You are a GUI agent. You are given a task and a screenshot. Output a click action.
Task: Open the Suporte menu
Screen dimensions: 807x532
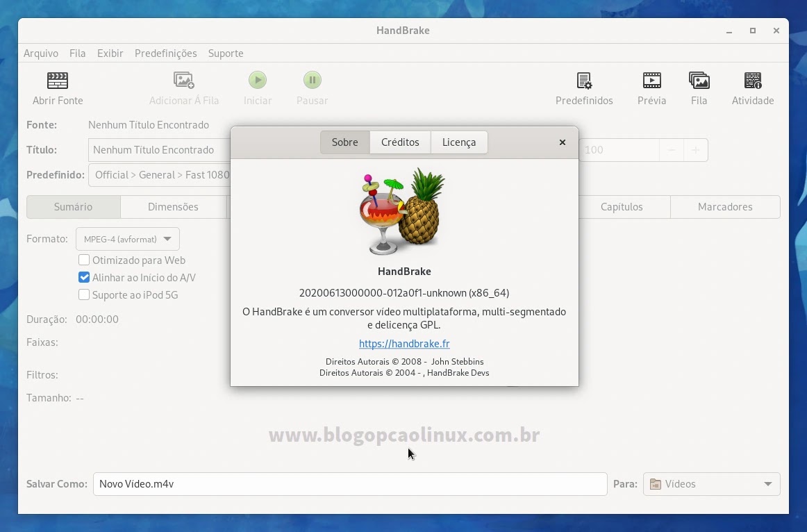(x=226, y=53)
